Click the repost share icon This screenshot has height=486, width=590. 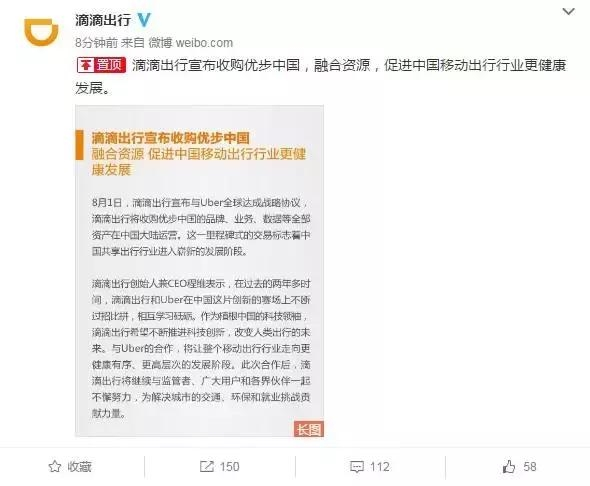(207, 466)
